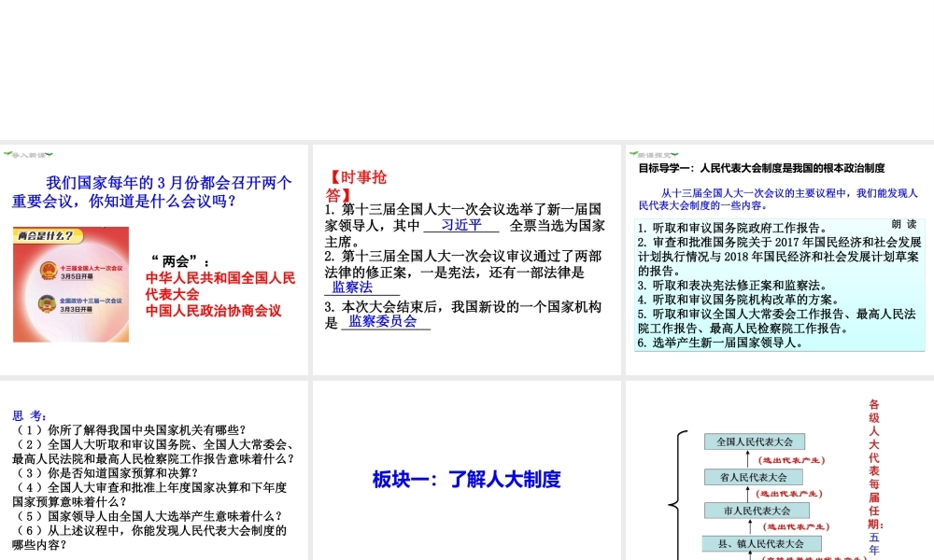Image resolution: width=934 pixels, height=560 pixels.
Task: Click question (6) about 人民代表大会制度内容
Action: point(149,538)
